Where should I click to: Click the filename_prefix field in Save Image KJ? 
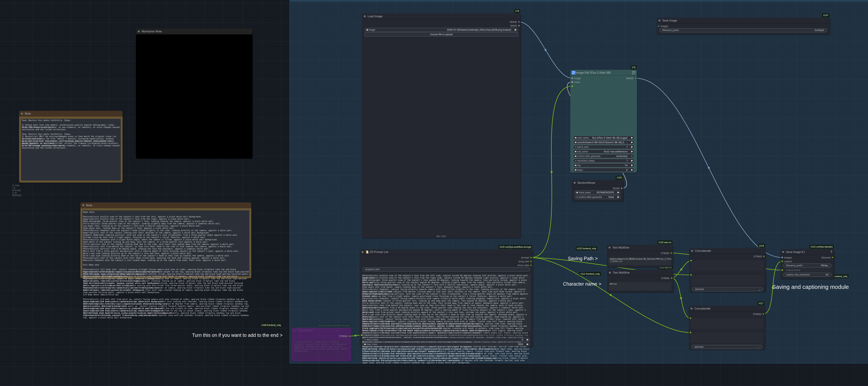pos(807,266)
